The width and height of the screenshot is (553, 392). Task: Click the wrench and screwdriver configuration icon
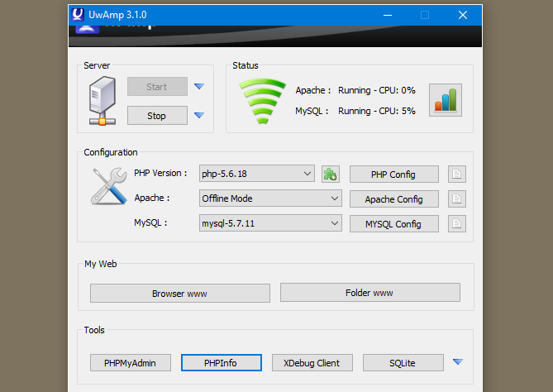pyautogui.click(x=109, y=186)
